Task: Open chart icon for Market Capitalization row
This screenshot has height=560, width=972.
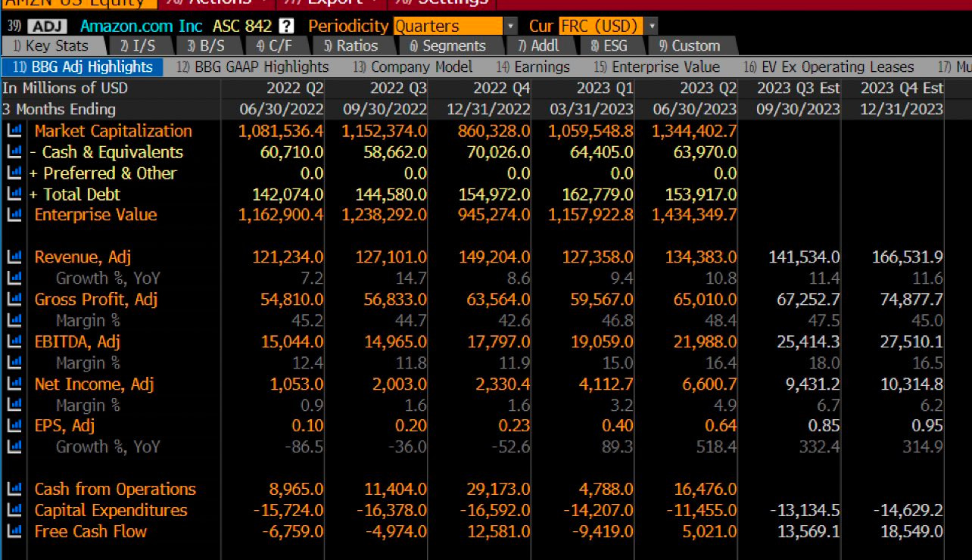Action: coord(14,131)
